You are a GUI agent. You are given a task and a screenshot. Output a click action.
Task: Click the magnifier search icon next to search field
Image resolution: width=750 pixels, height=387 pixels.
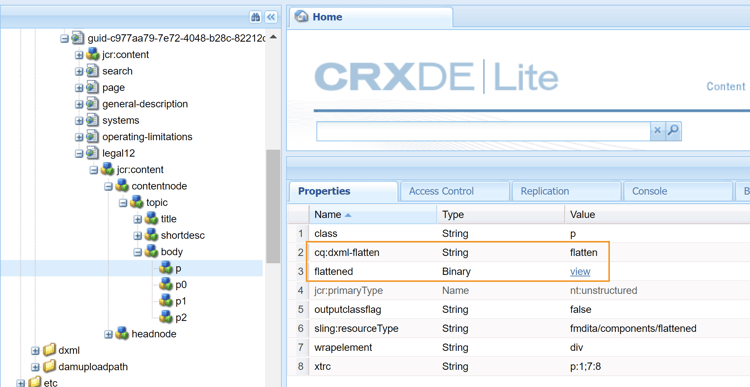(673, 130)
